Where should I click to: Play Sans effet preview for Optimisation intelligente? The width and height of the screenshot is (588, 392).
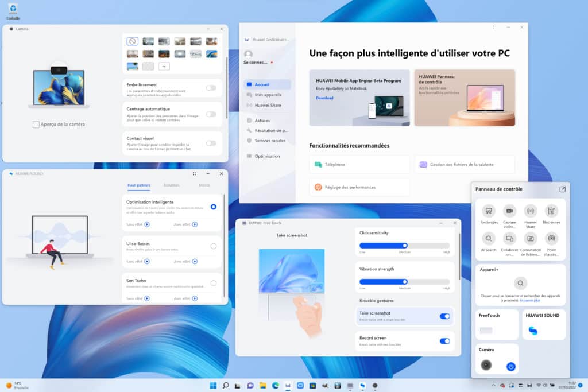tap(147, 224)
